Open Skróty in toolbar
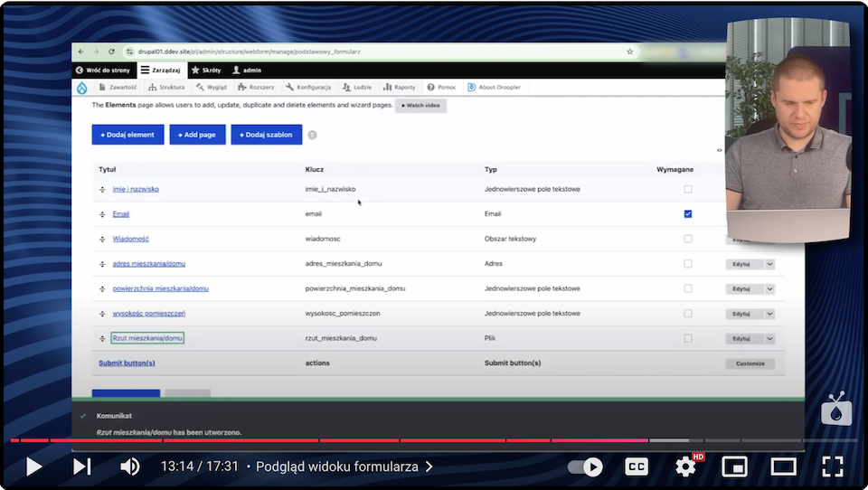Screen dimensions: 868x490 tap(206, 71)
